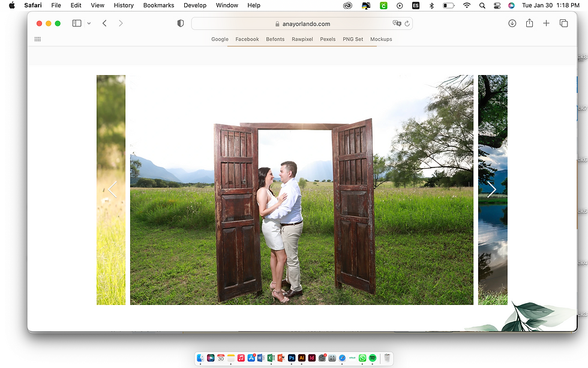Image resolution: width=588 pixels, height=368 pixels.
Task: Open the File menu
Action: 56,5
